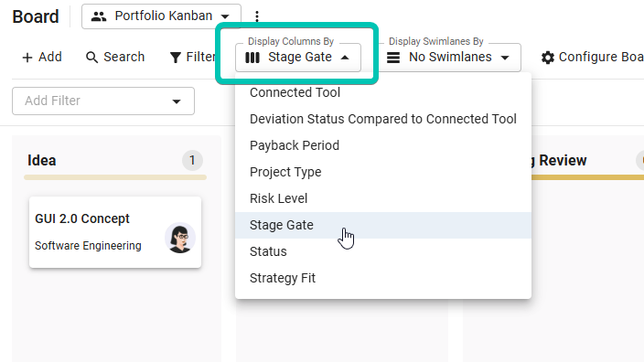Pick Project Type in the dropdown list
644x362 pixels.
383,172
